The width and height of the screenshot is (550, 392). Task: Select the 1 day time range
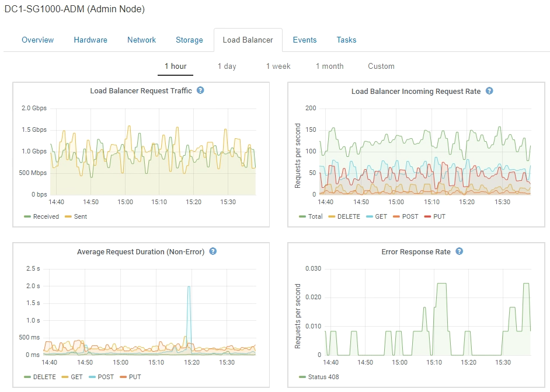(x=227, y=66)
